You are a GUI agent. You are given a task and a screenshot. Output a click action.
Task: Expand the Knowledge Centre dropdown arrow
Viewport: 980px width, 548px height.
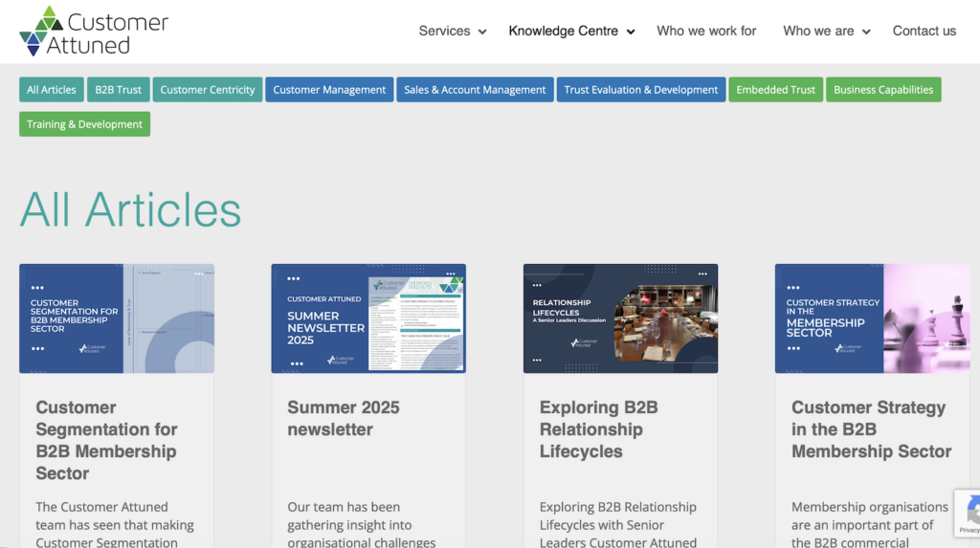point(631,32)
